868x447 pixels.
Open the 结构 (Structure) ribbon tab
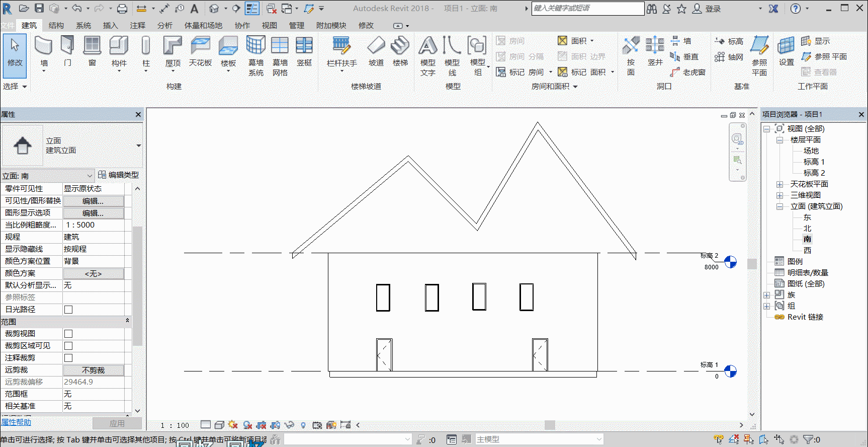point(56,25)
